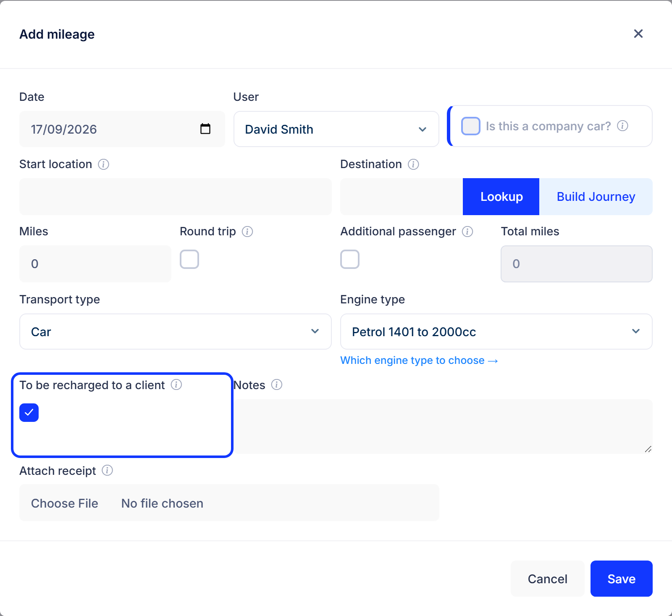Show Round trip info icon
672x616 pixels.
[x=247, y=232]
